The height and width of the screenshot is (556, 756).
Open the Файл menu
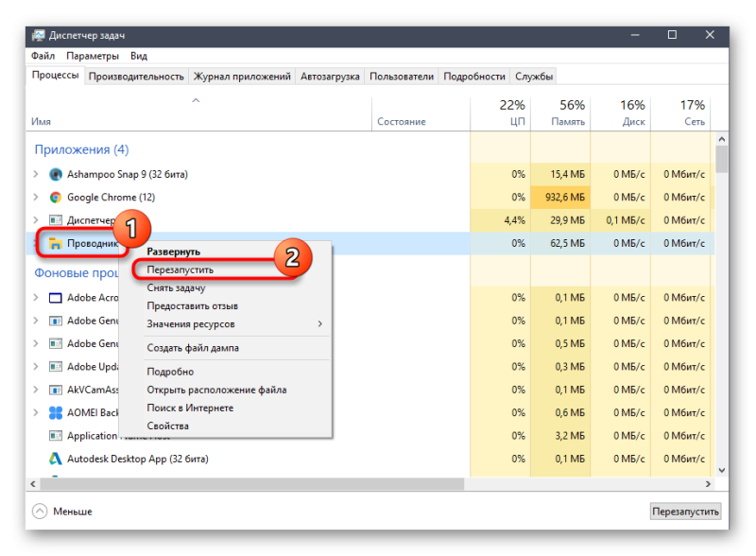point(43,56)
